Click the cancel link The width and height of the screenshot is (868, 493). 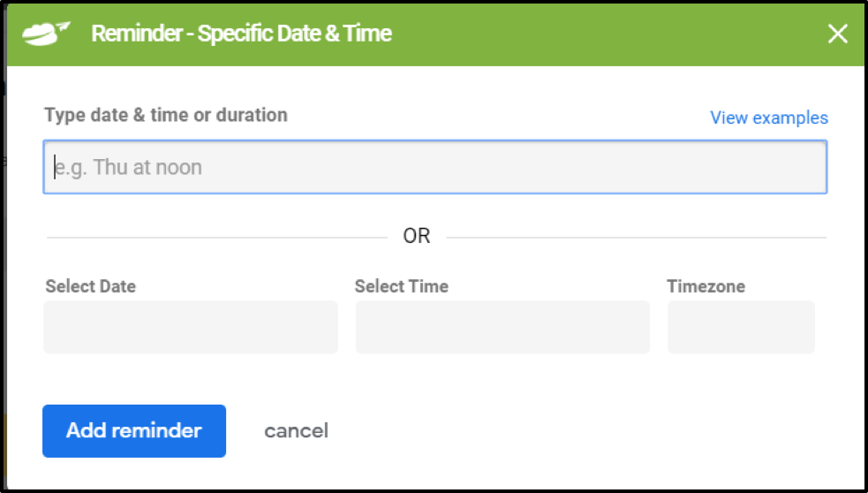[296, 431]
